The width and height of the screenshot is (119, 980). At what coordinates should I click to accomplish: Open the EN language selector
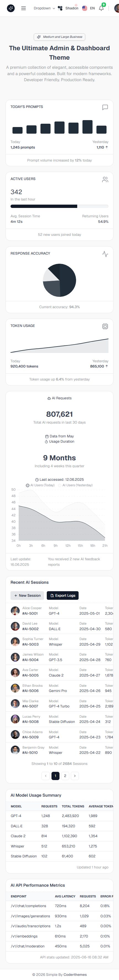coord(89,8)
